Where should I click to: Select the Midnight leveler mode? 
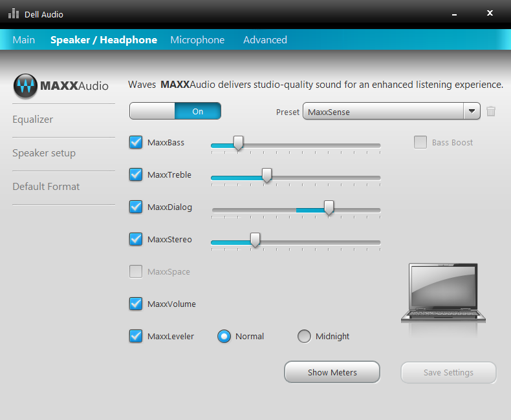(x=304, y=337)
